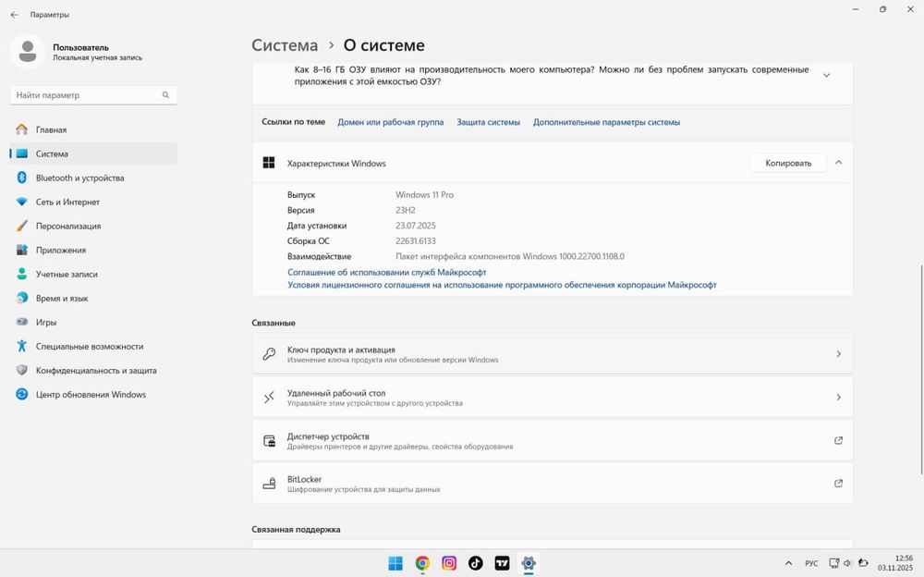Viewport: 924px width, 577px height.
Task: Select Персонализация in sidebar
Action: (x=93, y=226)
